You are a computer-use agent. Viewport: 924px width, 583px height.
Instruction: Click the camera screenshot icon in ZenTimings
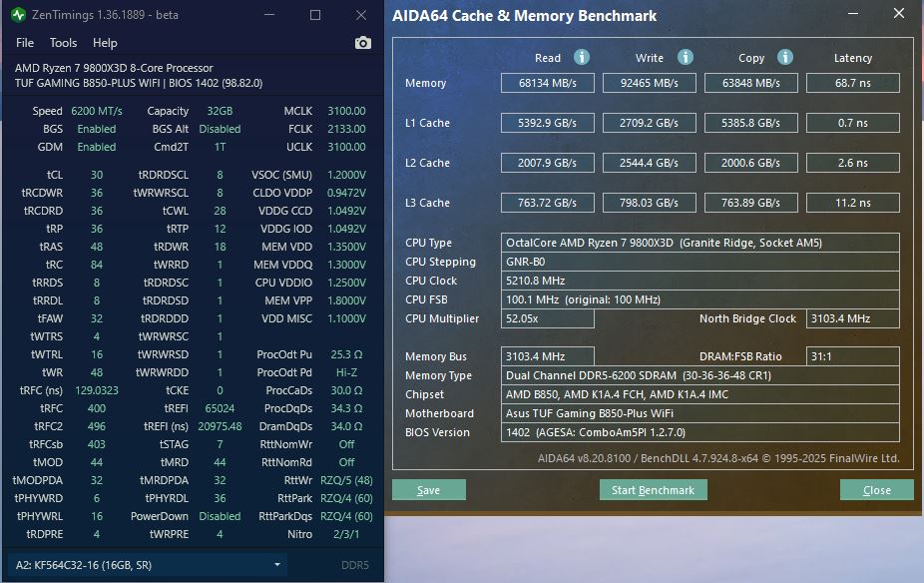click(362, 43)
